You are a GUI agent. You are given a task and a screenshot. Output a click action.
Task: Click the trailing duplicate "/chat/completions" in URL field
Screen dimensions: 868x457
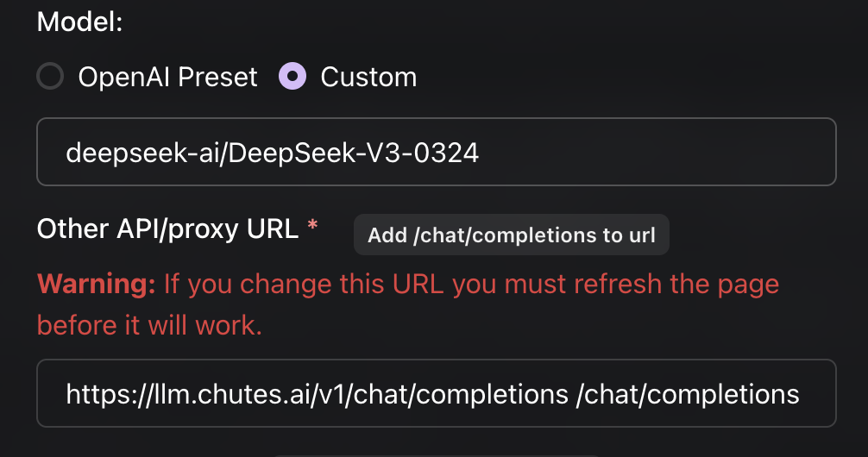click(x=687, y=395)
